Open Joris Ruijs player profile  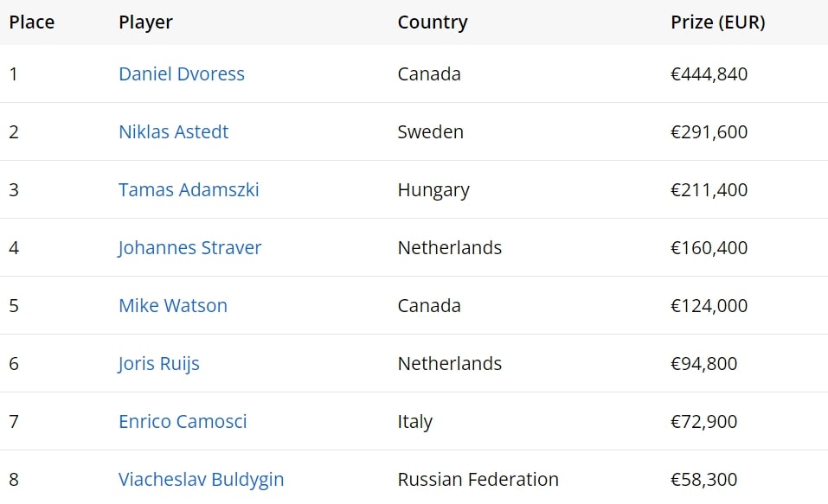159,364
